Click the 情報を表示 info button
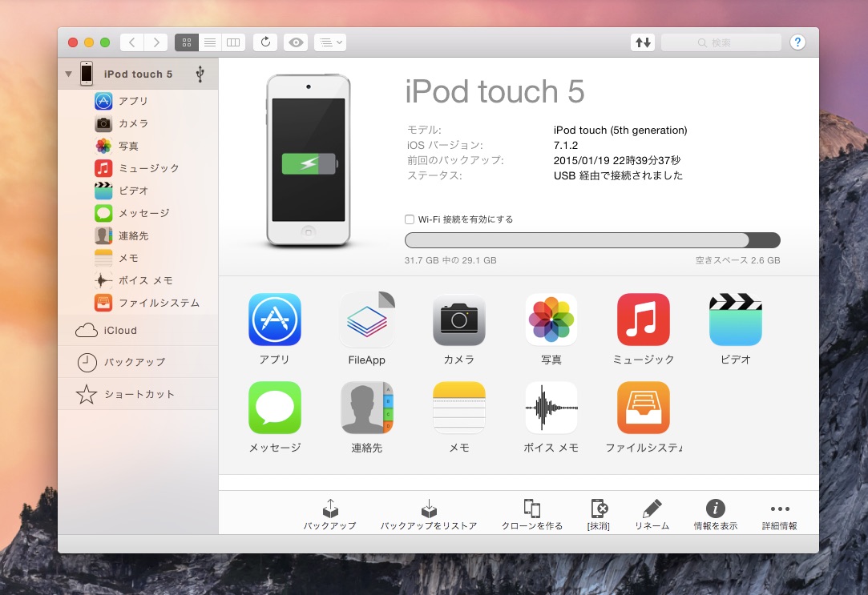The width and height of the screenshot is (868, 595). (x=715, y=514)
